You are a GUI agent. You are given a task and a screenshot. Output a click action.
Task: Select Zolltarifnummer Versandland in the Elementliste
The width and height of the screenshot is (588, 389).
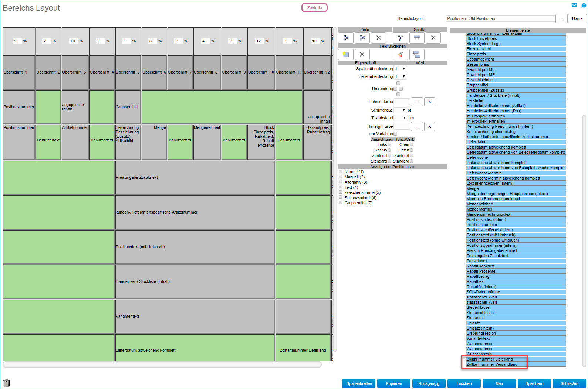516,364
